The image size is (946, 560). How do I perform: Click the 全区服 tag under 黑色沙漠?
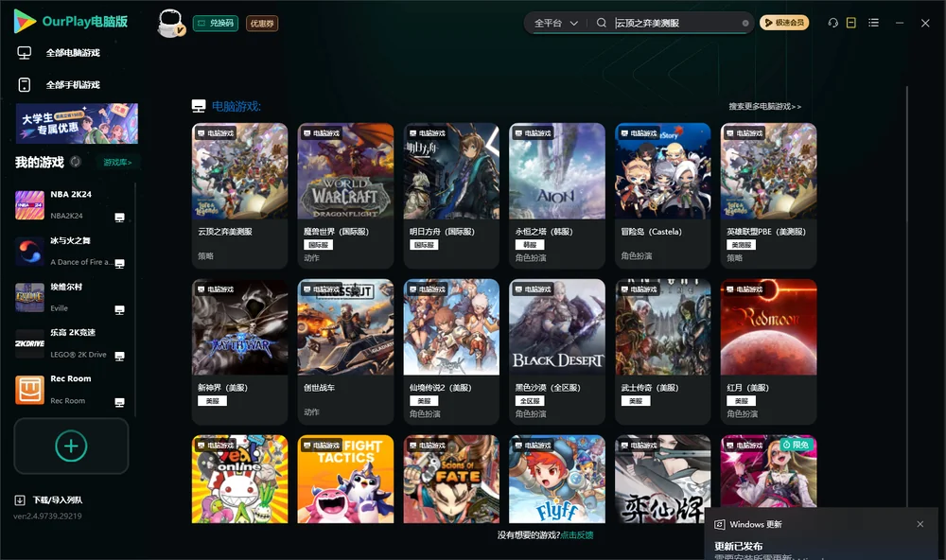530,401
